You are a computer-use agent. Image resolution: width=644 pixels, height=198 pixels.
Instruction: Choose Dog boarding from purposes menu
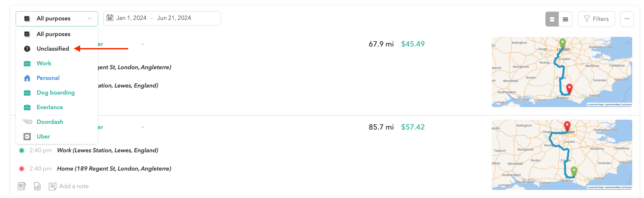(55, 92)
